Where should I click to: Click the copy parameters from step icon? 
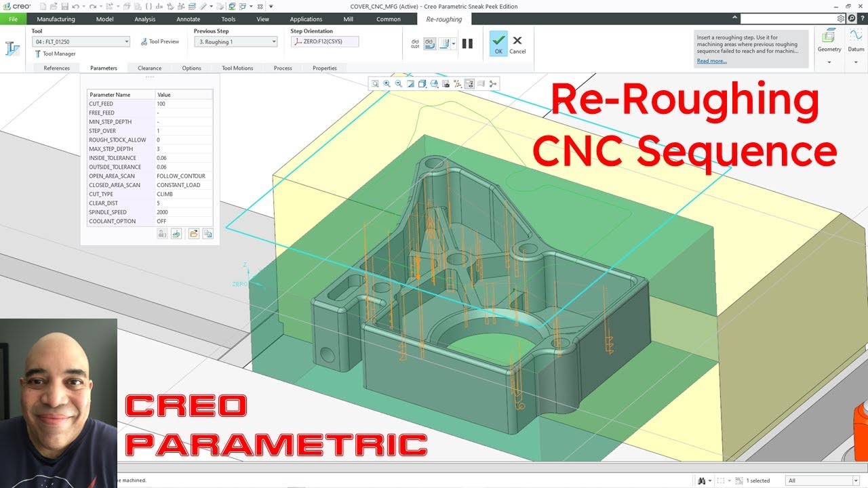176,233
